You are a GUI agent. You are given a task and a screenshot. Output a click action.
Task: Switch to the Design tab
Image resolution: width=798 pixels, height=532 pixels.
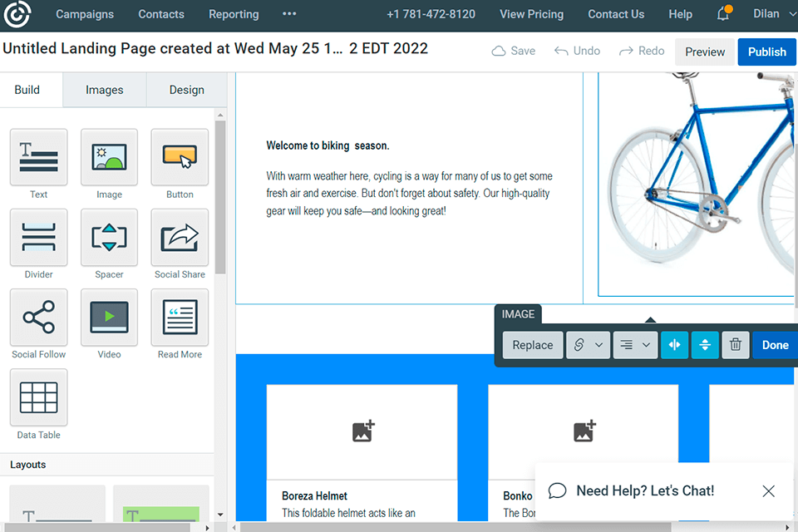coord(187,90)
